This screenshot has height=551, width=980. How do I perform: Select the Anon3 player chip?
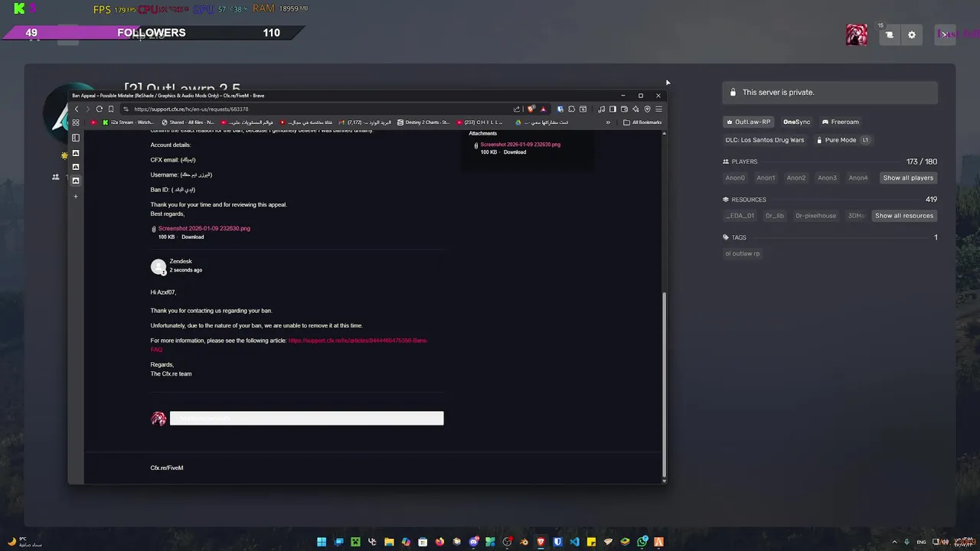[x=827, y=178]
